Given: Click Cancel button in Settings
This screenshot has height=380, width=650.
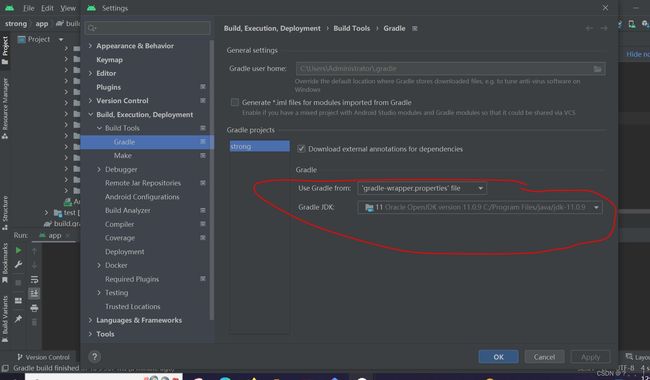Looking at the screenshot, I should (x=544, y=357).
